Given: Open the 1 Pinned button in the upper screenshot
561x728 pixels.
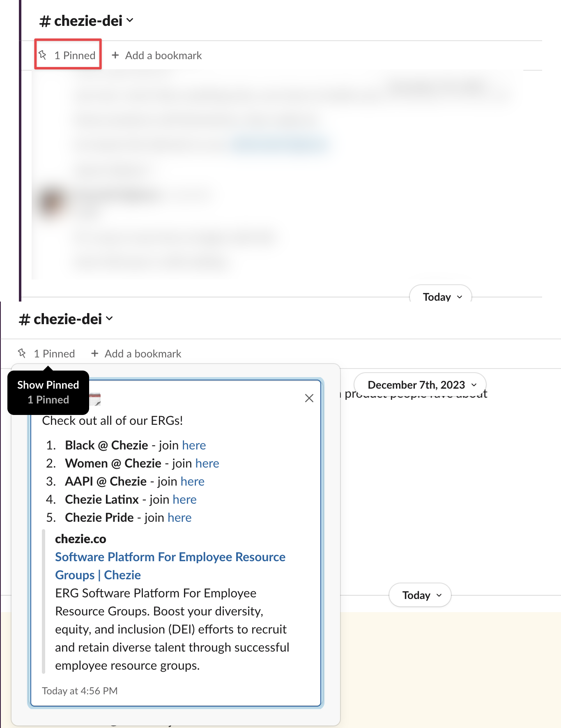Looking at the screenshot, I should [68, 55].
